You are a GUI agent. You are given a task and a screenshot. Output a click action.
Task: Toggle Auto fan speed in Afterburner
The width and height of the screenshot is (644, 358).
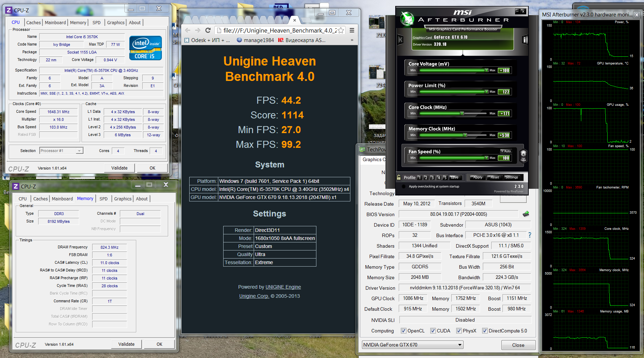tap(506, 151)
